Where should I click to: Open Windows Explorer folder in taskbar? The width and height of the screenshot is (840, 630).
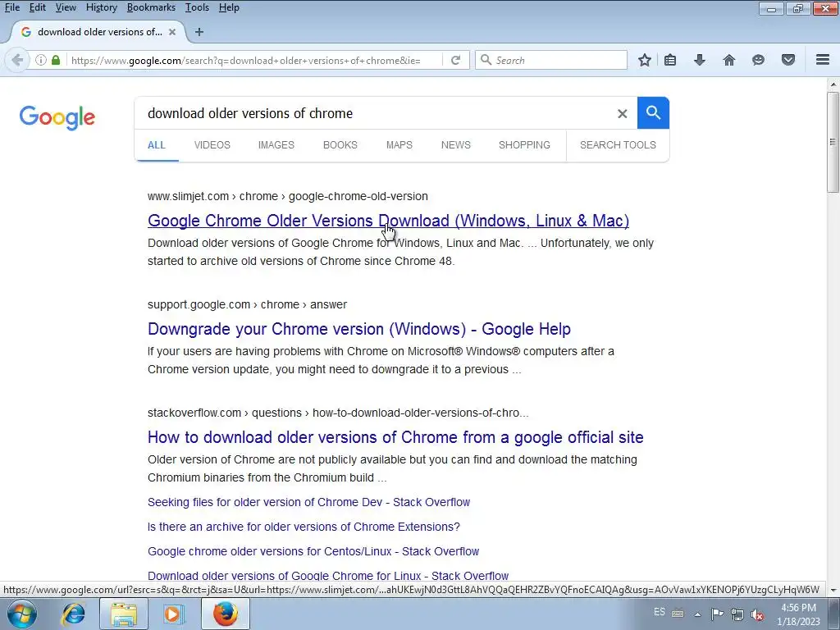coord(124,614)
